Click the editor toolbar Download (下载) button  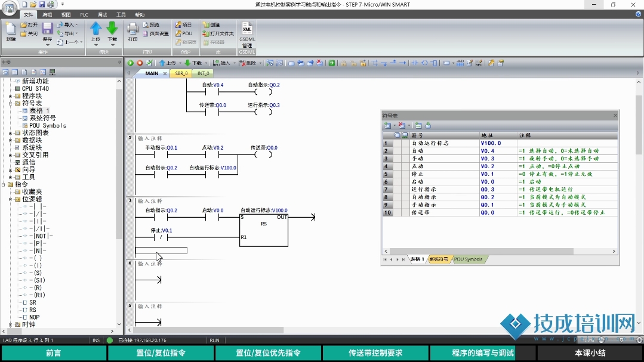click(x=193, y=63)
